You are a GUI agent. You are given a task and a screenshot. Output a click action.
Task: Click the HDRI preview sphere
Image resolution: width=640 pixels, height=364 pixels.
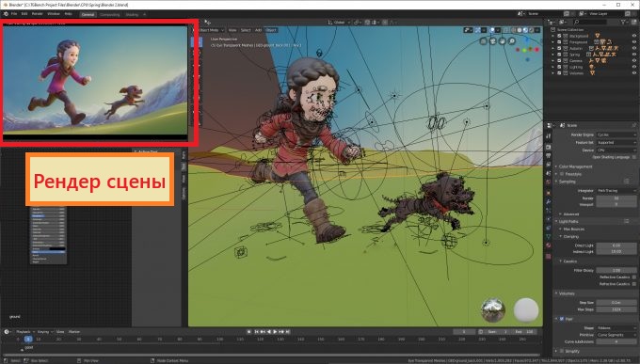click(x=493, y=310)
